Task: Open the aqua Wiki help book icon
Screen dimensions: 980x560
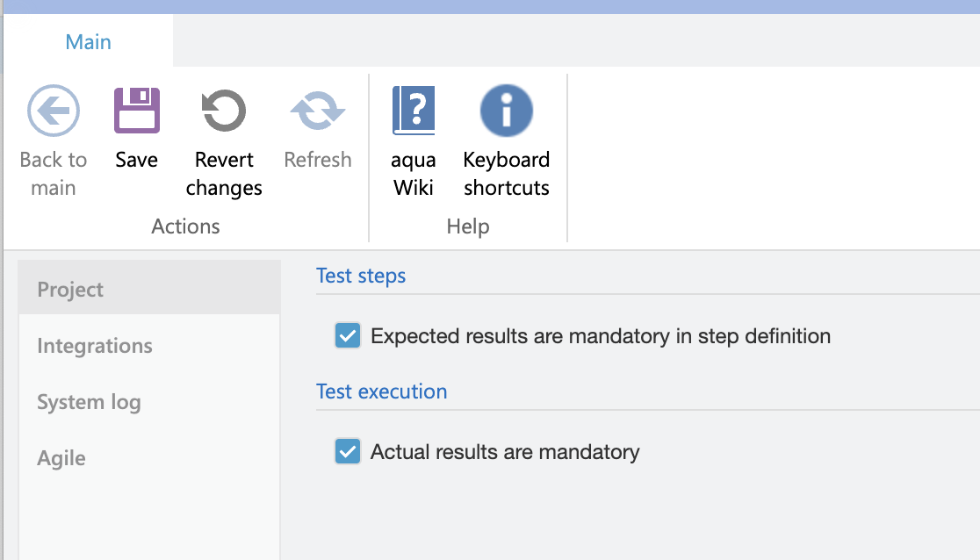Action: 414,111
